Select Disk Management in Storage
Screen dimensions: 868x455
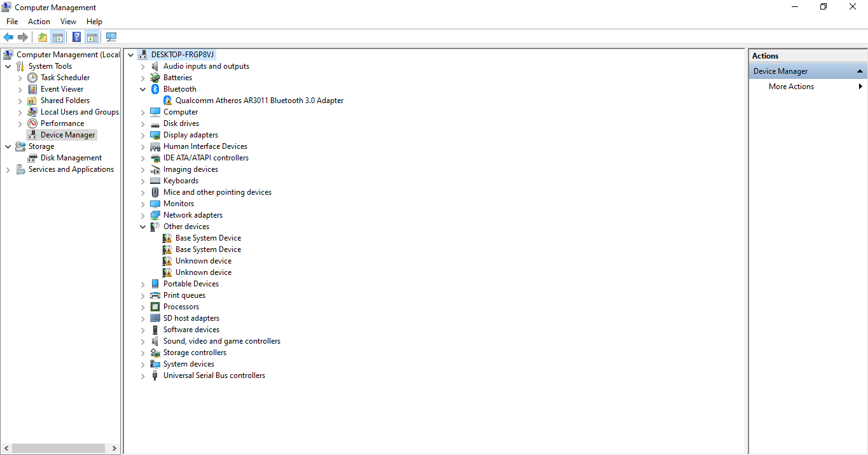click(x=71, y=158)
